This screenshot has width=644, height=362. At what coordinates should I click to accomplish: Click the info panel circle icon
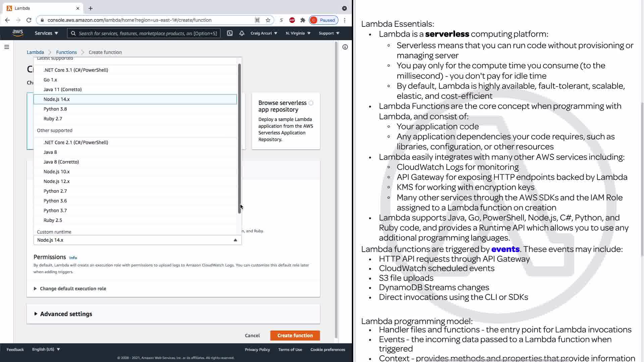[345, 47]
